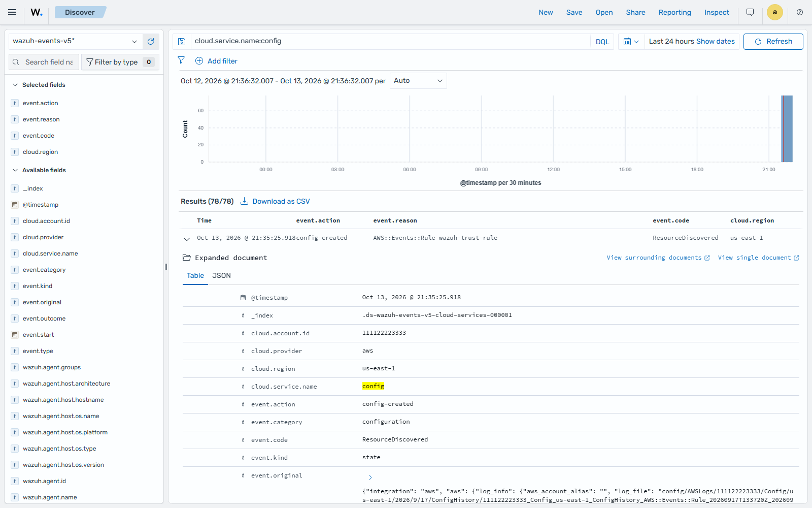Expand the event.original value arrow
Screen dimensions: 812x508
coord(370,478)
